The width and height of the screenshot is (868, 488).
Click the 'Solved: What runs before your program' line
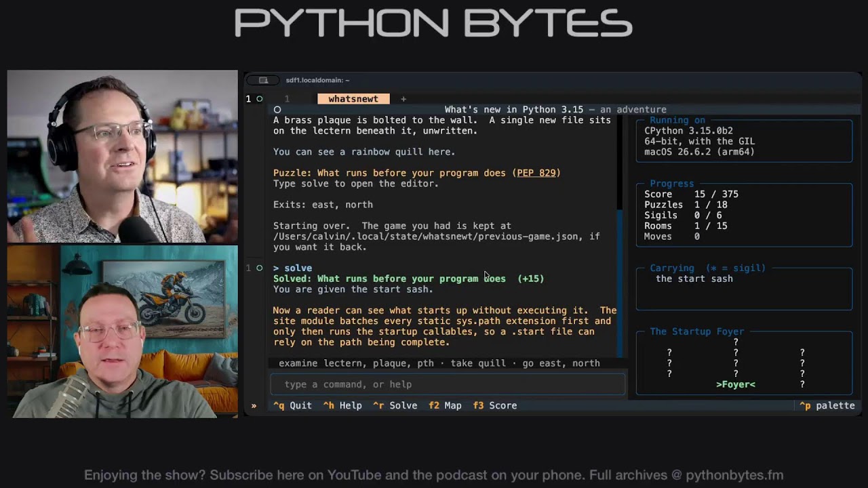click(408, 279)
